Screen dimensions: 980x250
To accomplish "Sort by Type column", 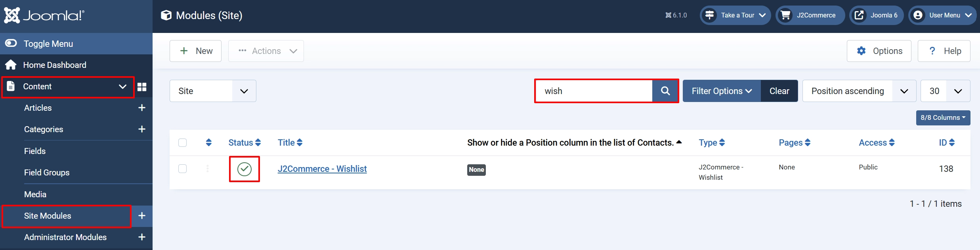I will tap(712, 142).
